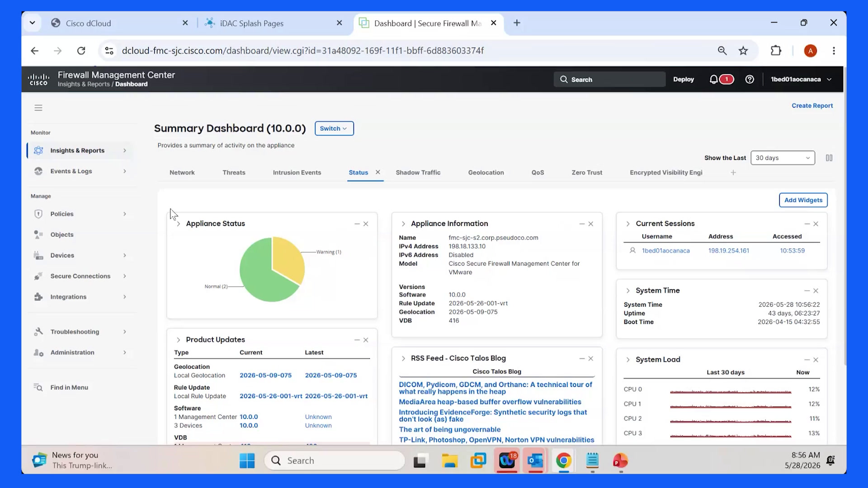The image size is (868, 488).
Task: Minimize the Appliance Status widget
Action: (x=357, y=224)
